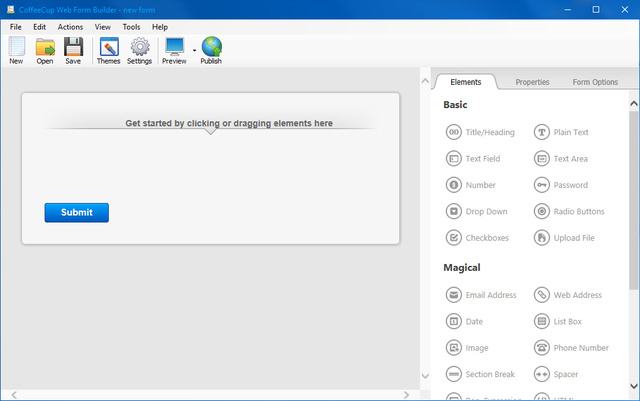Preview the form using the monitor icon

coord(174,50)
